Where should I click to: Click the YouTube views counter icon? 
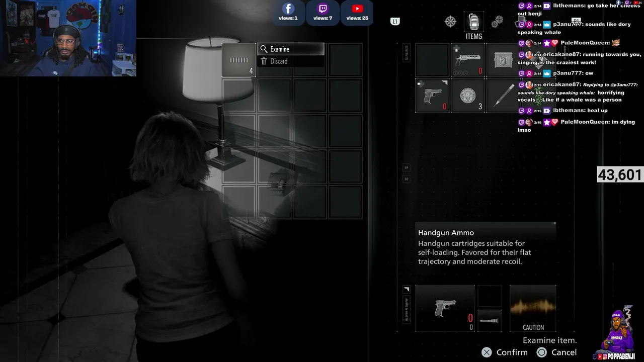pos(357,9)
